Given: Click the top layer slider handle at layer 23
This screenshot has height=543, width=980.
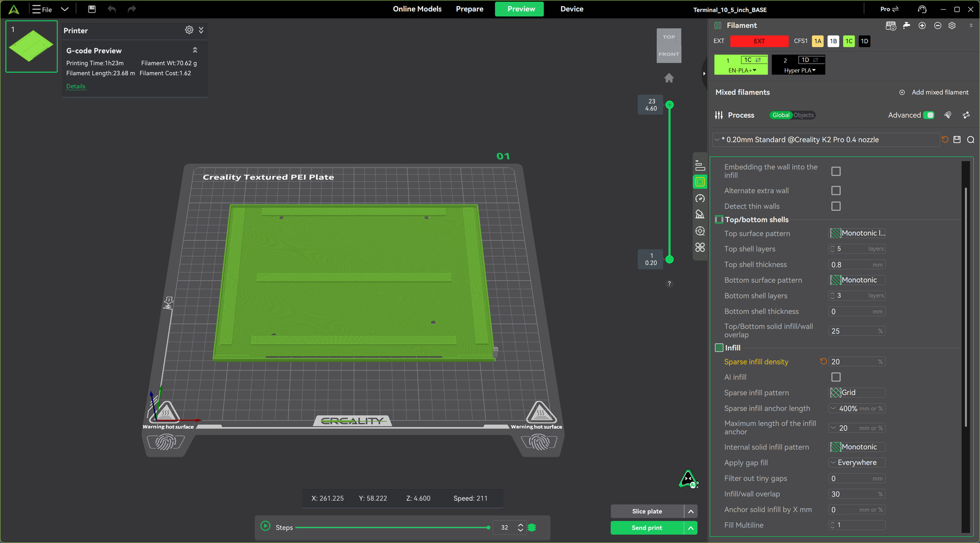Looking at the screenshot, I should pyautogui.click(x=670, y=105).
